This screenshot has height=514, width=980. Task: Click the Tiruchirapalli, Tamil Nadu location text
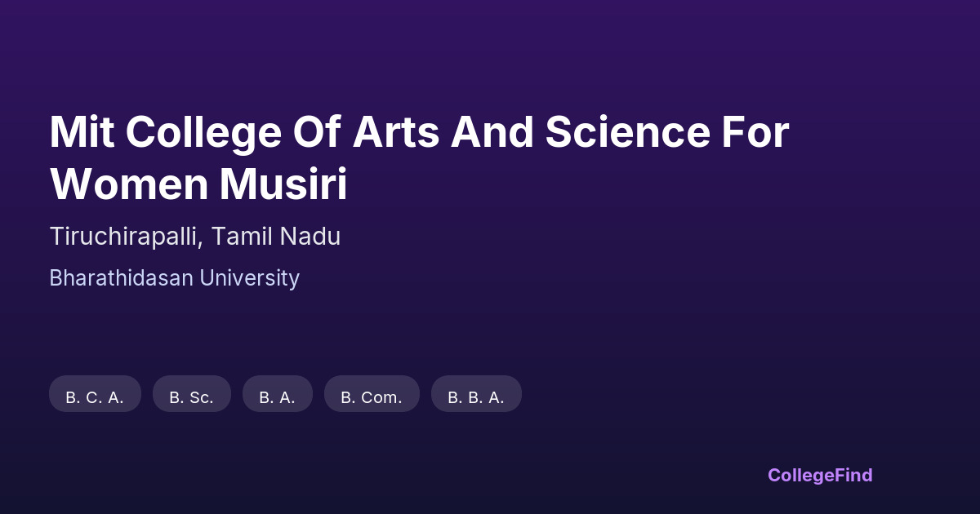pyautogui.click(x=194, y=237)
